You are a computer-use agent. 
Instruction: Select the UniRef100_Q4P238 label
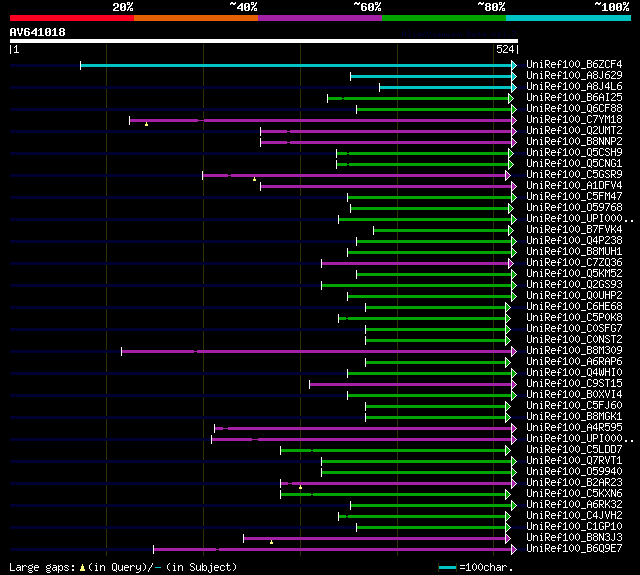point(574,241)
